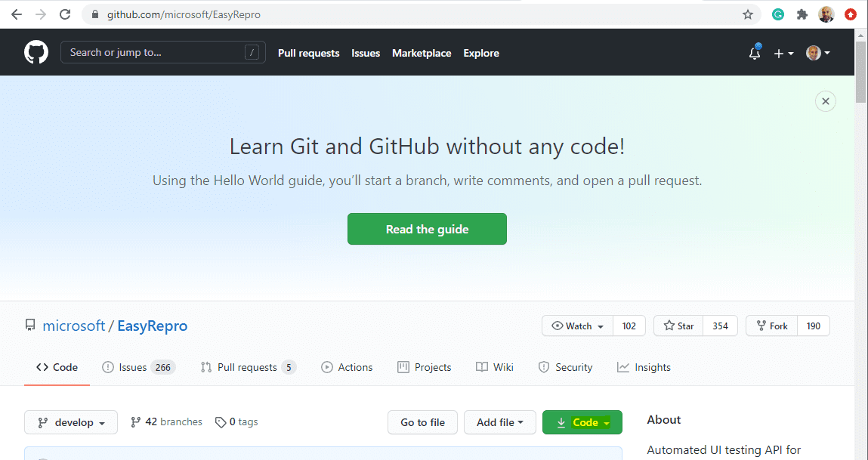Click the Search or jump to field
Image resolution: width=868 pixels, height=460 pixels.
click(155, 53)
